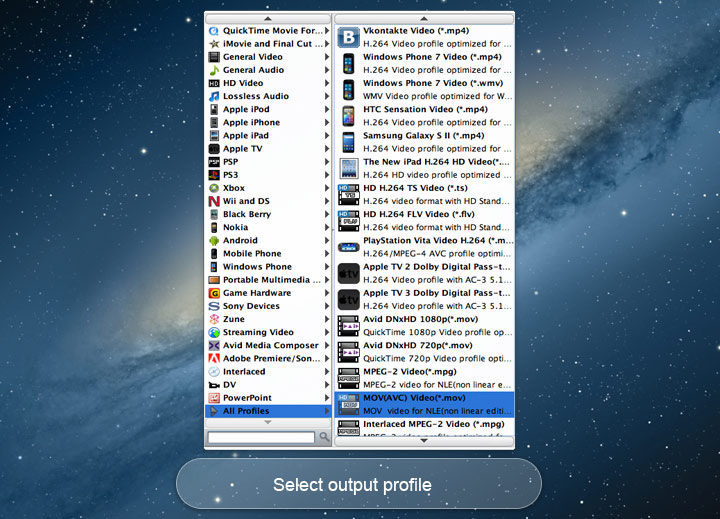The image size is (720, 519).
Task: Expand the Apple iPad submenu arrow
Action: pyautogui.click(x=326, y=135)
